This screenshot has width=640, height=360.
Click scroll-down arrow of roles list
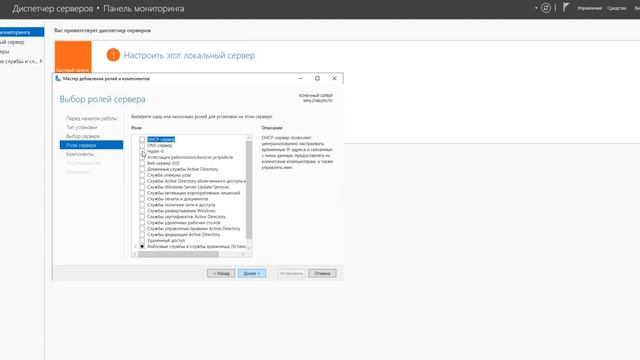click(x=249, y=248)
